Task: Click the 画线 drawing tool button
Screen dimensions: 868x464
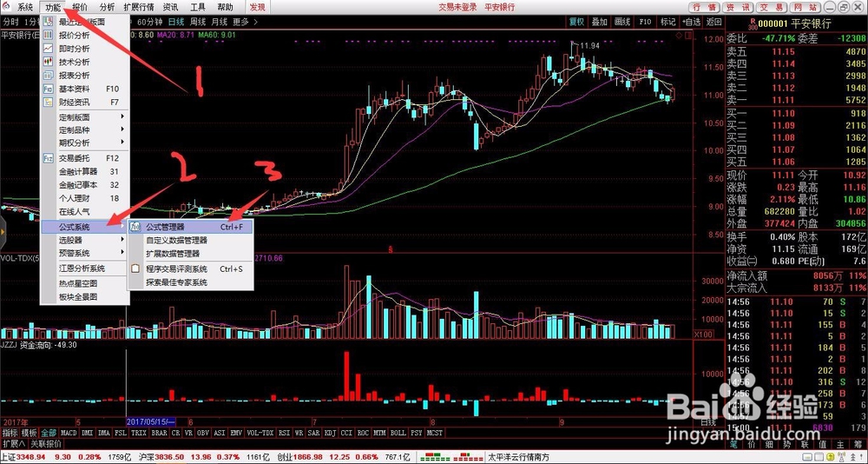Action: coord(622,22)
